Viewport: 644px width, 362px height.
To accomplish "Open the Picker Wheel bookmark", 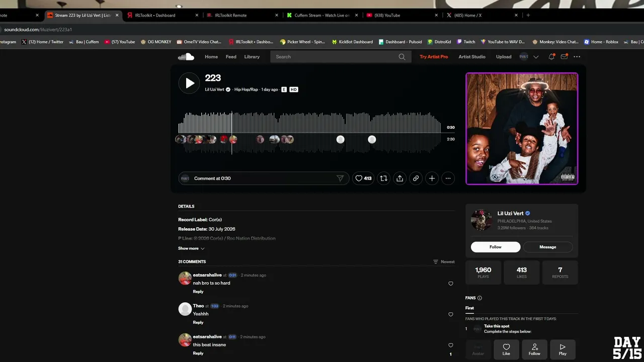I will pyautogui.click(x=302, y=42).
